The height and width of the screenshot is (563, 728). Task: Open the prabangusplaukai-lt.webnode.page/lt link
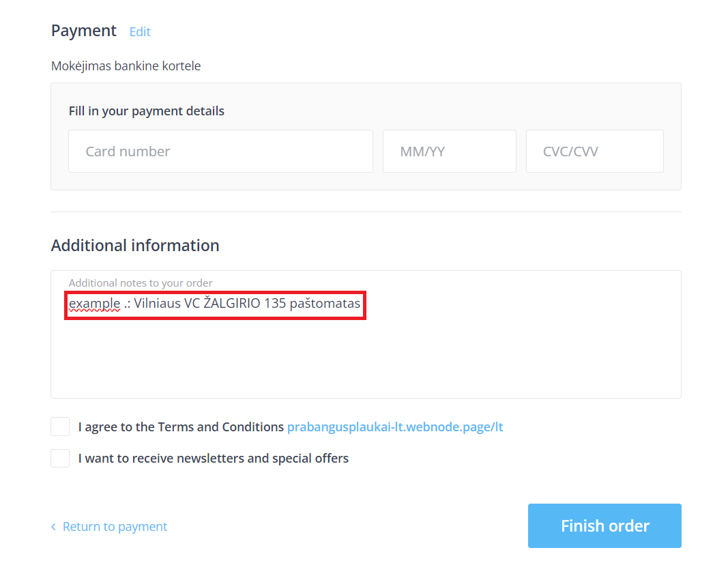click(395, 427)
